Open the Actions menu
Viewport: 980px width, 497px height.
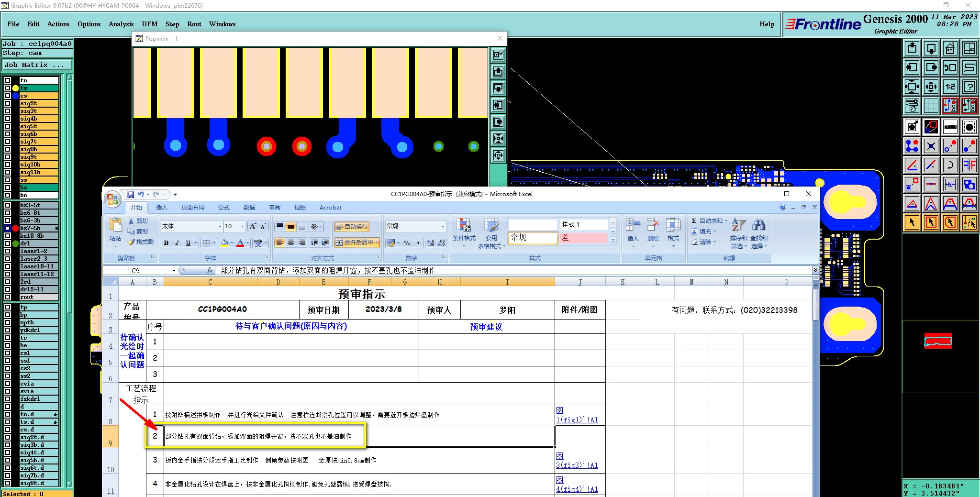[x=58, y=24]
